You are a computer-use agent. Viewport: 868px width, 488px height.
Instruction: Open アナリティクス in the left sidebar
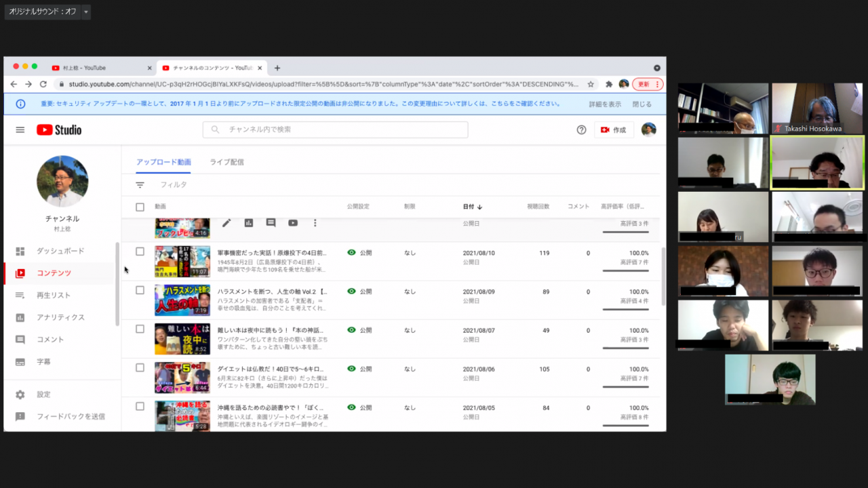click(x=60, y=317)
